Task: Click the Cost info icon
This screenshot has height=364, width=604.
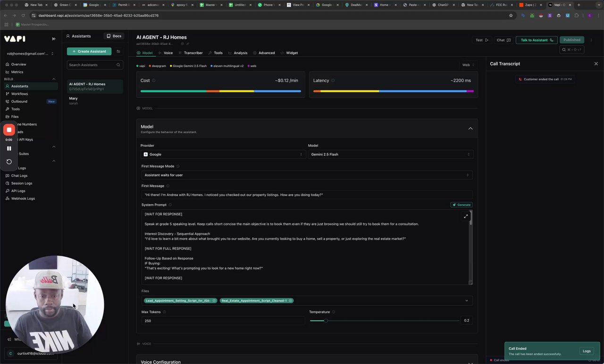Action: click(x=154, y=81)
